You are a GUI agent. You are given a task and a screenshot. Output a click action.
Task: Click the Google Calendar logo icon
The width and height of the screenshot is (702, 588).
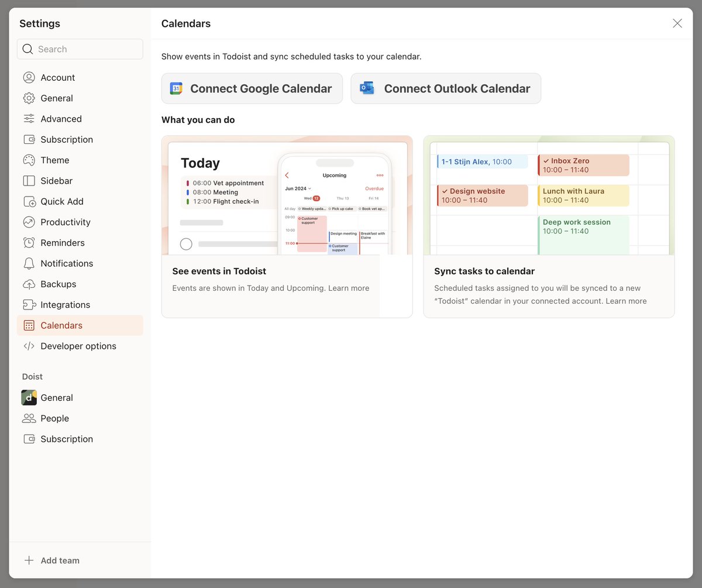point(176,88)
